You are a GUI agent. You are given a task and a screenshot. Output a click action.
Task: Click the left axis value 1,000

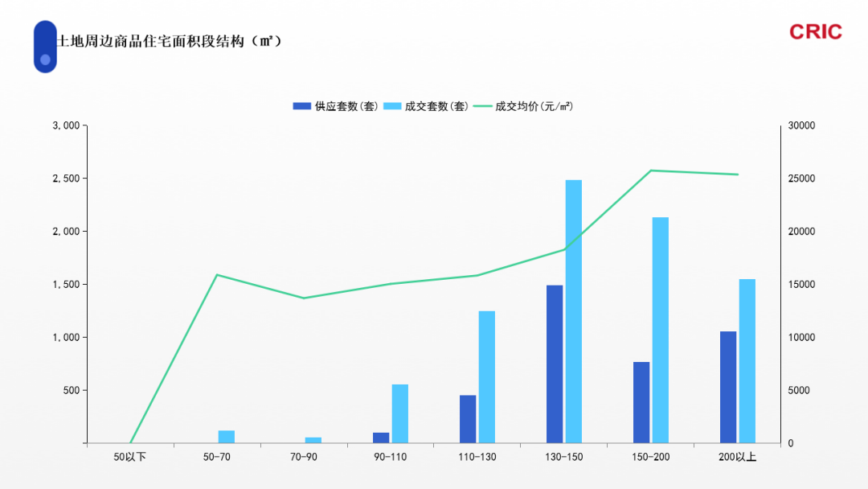click(x=66, y=337)
